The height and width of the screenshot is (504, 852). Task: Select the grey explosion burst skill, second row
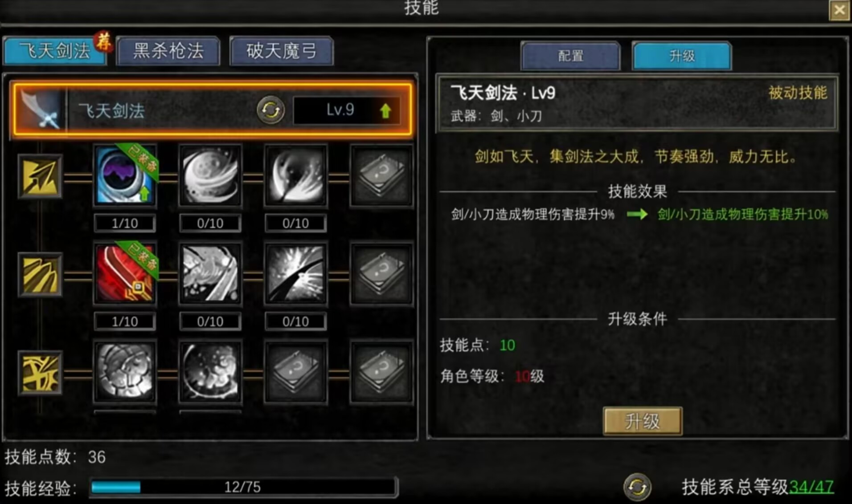coord(296,273)
